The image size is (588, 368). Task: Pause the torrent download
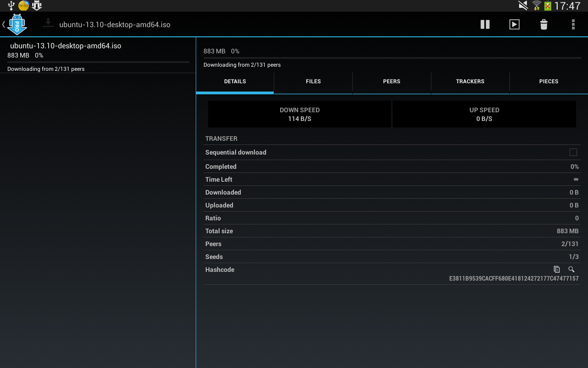click(485, 24)
